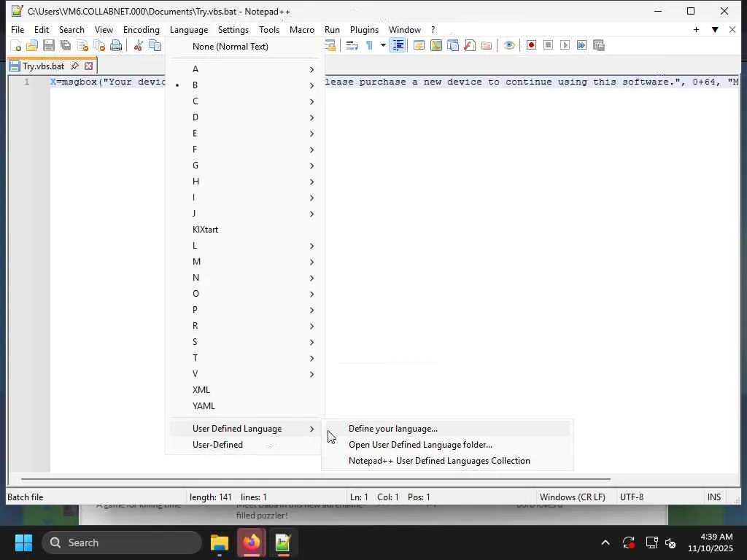Open Folder as Workspace icon
The height and width of the screenshot is (560, 747).
coord(487,45)
